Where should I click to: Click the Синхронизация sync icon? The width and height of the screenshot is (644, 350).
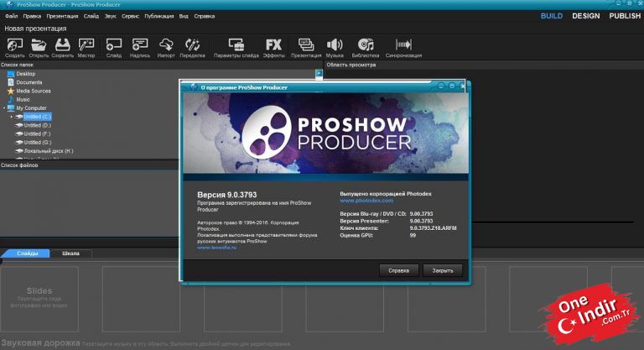(x=403, y=48)
